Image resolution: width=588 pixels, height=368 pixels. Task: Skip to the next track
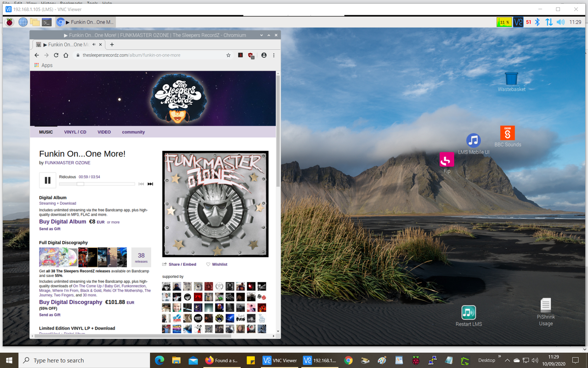click(150, 184)
